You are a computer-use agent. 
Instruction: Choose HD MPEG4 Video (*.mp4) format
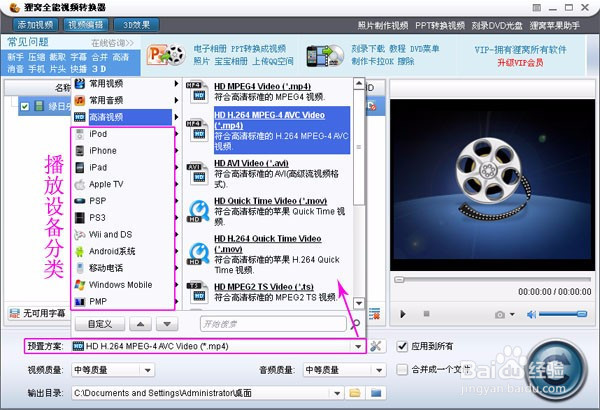(x=268, y=92)
